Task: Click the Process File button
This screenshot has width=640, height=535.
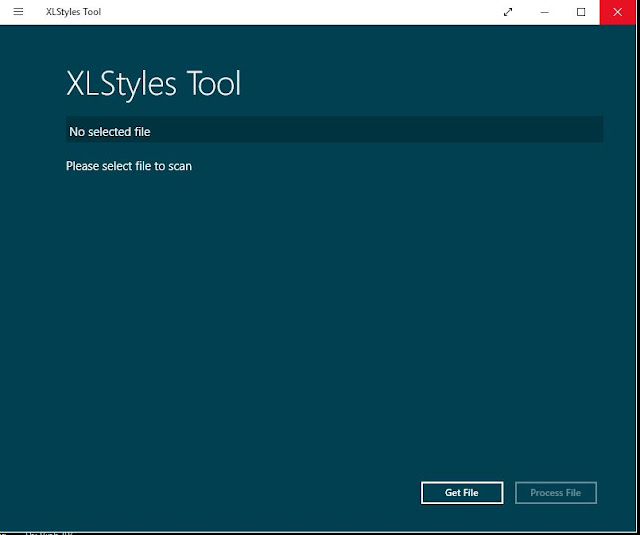Action: click(x=556, y=493)
